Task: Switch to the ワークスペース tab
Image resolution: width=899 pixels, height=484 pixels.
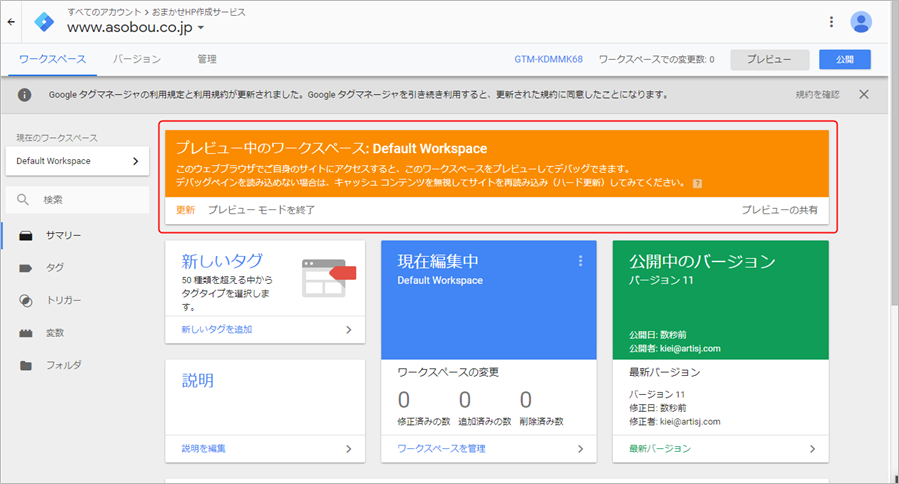Action: [x=52, y=59]
